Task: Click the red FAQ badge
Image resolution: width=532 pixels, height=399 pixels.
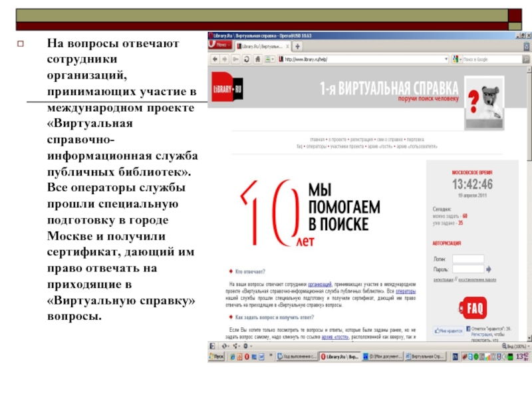Action: coord(473,308)
